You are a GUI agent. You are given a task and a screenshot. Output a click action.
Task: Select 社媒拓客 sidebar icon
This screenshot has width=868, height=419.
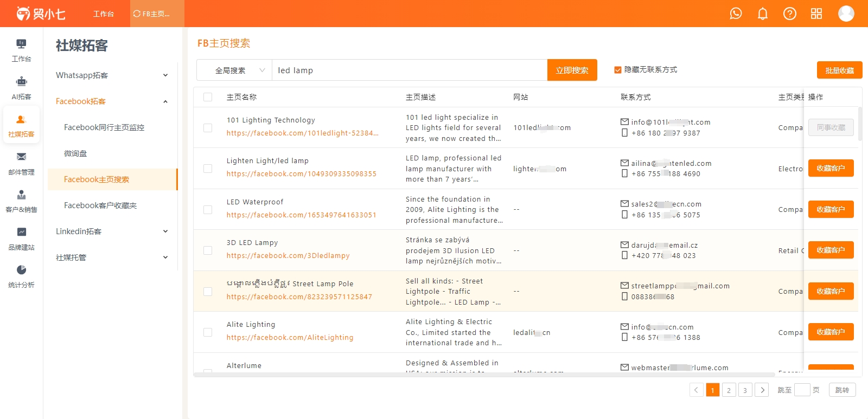[21, 126]
